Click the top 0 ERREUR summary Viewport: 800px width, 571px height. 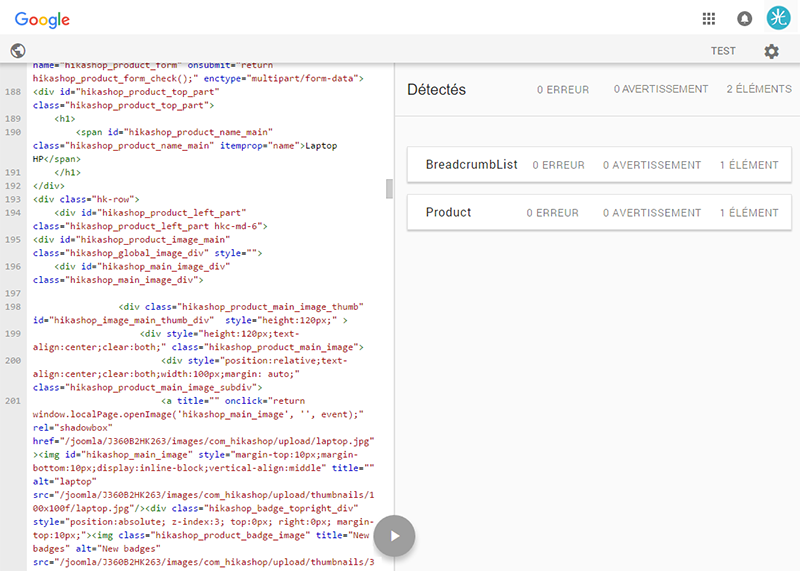tap(563, 90)
